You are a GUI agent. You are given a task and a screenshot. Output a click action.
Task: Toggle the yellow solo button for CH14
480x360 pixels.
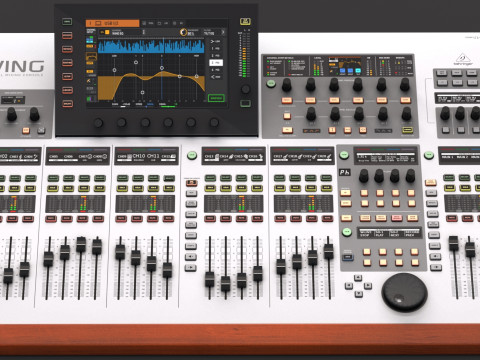tap(226, 188)
